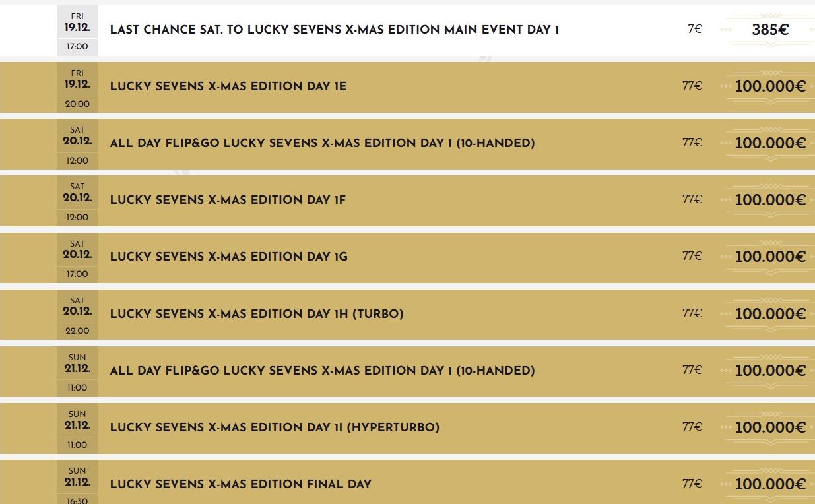Click the 7€ buy-in amount
The height and width of the screenshot is (504, 815).
pos(694,29)
